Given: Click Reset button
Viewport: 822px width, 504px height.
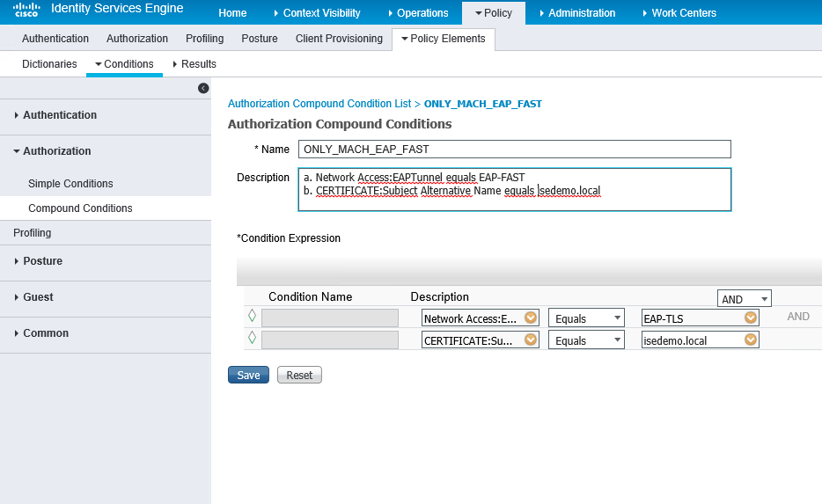Looking at the screenshot, I should tap(299, 375).
